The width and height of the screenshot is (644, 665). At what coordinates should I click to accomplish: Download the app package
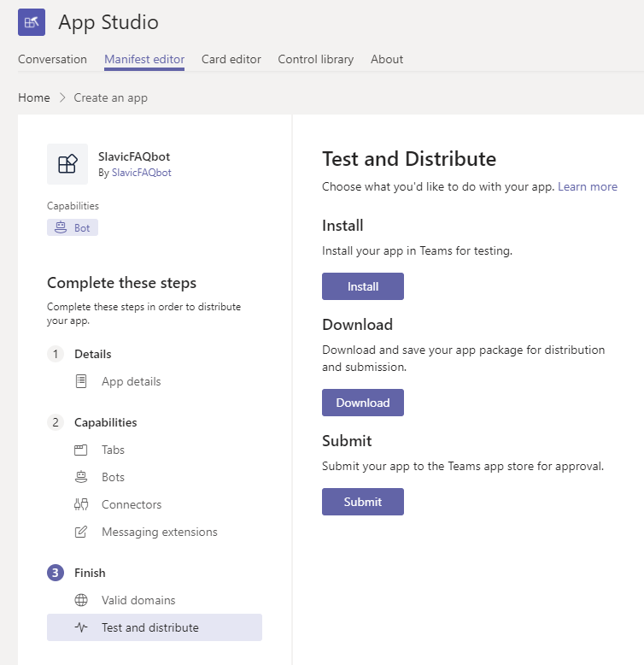pyautogui.click(x=363, y=403)
